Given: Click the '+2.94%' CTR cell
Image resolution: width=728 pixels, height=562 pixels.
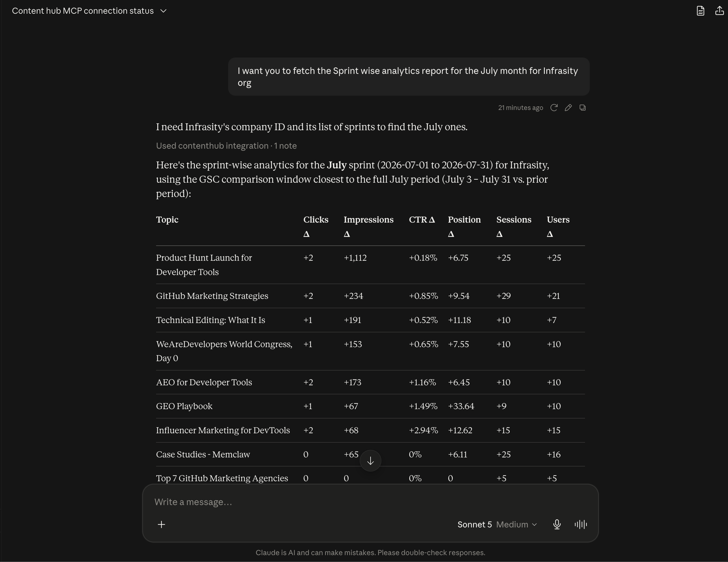Looking at the screenshot, I should click(x=423, y=430).
